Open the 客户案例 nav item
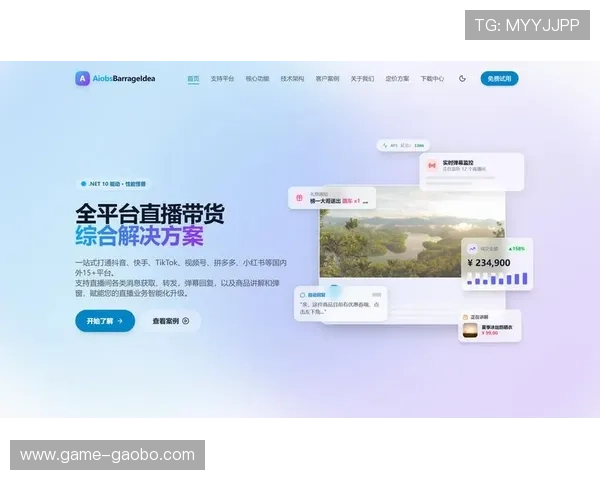This screenshot has width=600, height=480. click(327, 79)
